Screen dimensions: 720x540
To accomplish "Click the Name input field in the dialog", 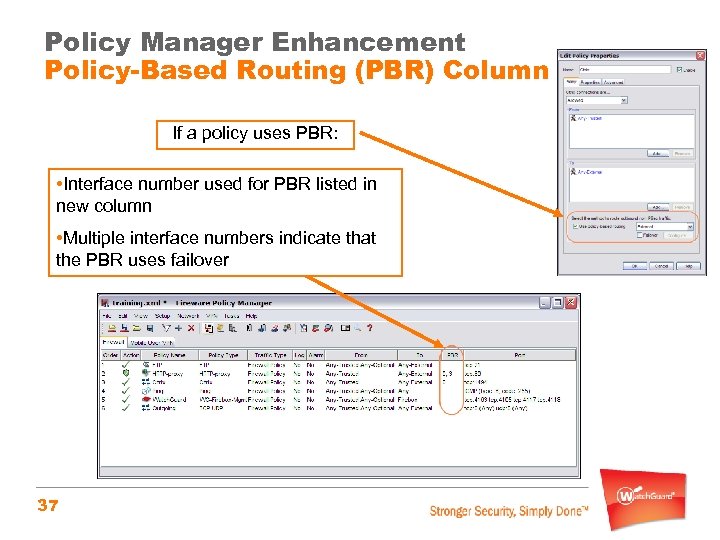I will coord(624,69).
